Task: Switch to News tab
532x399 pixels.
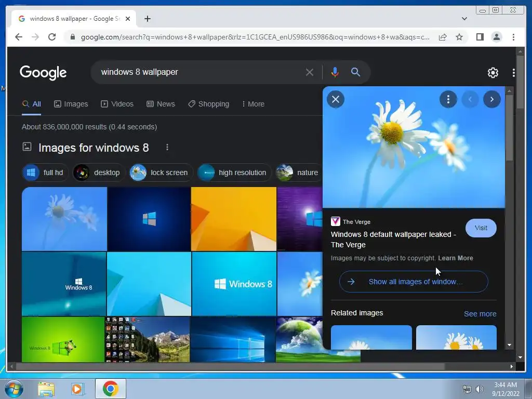Action: (161, 104)
